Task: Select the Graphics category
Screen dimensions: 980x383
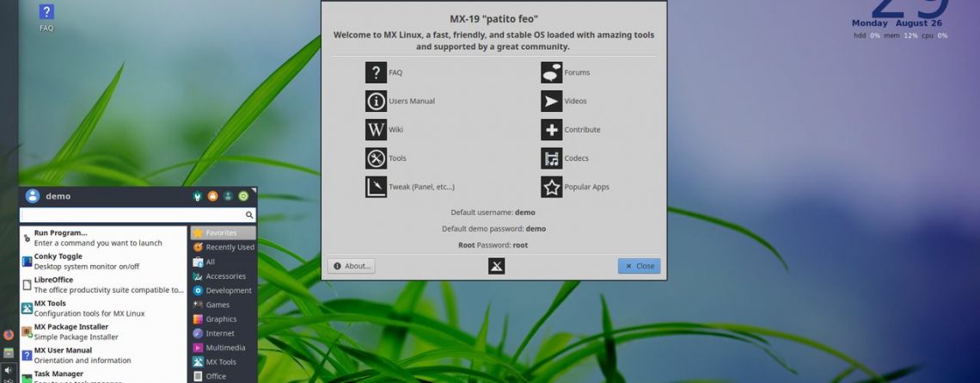Action: tap(224, 319)
